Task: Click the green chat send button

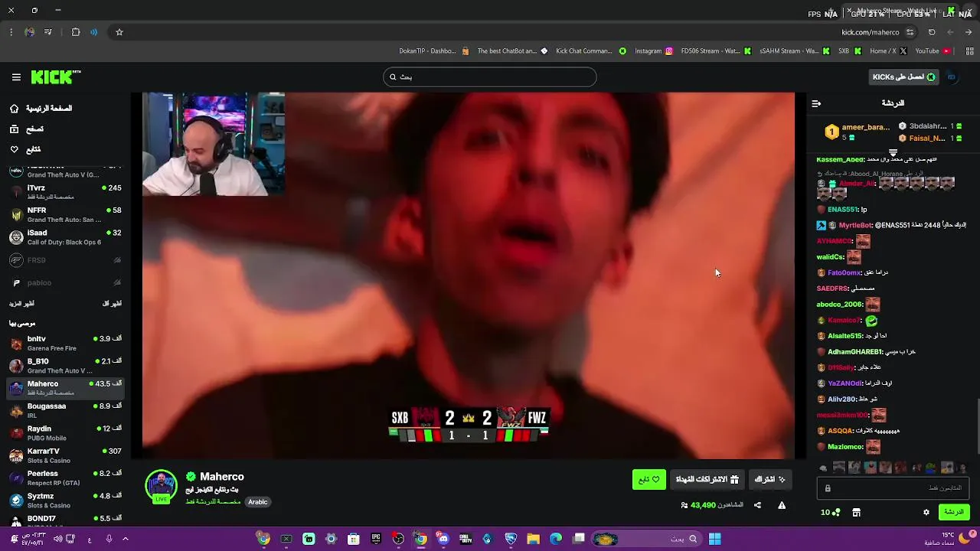Action: coord(953,512)
